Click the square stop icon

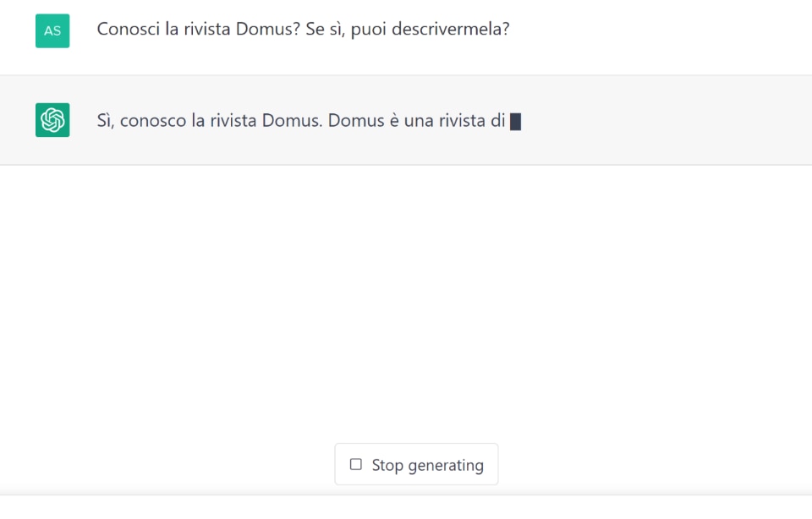tap(356, 464)
